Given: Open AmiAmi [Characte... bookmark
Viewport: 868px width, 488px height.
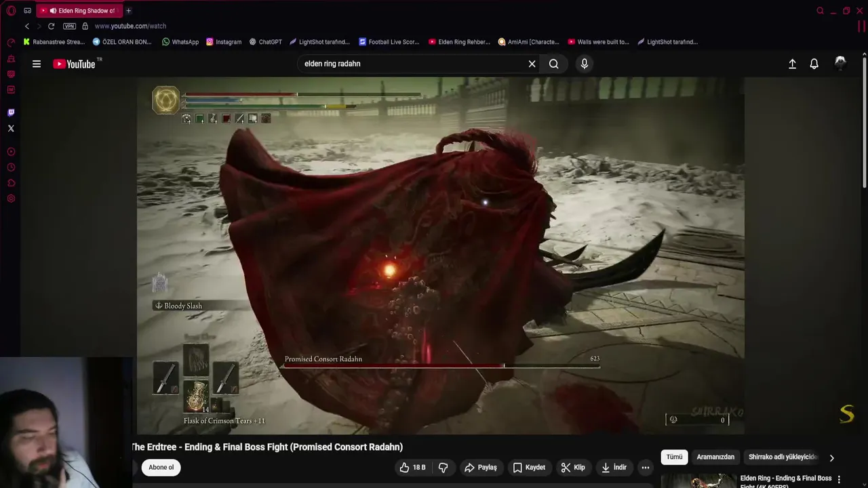Looking at the screenshot, I should pos(528,42).
